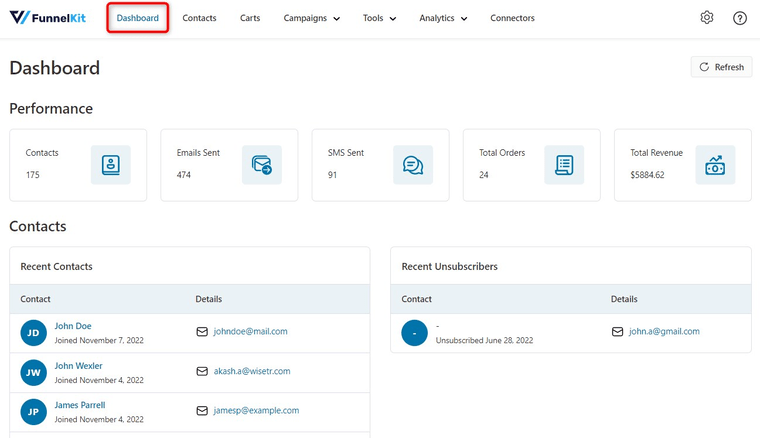
Task: Click Contact header in Recent Contacts
Action: point(35,299)
